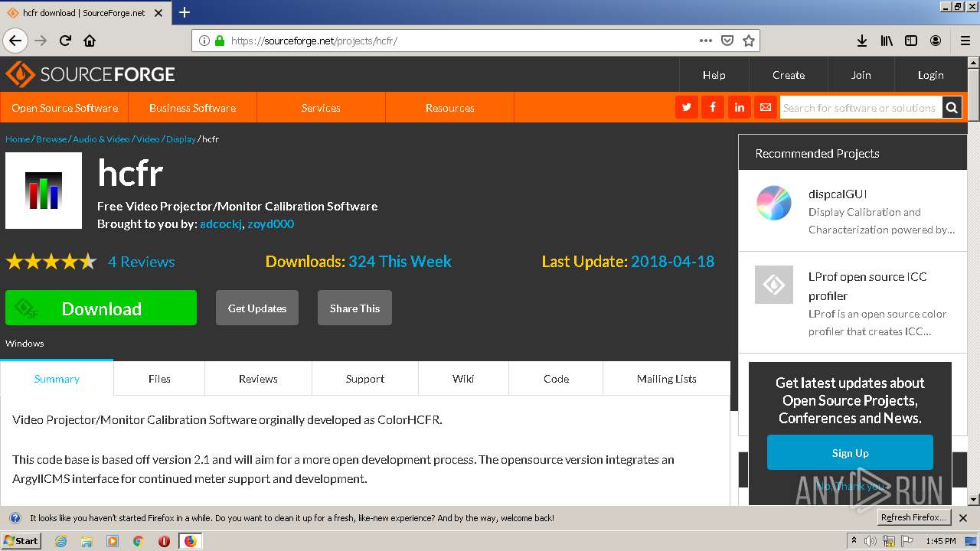This screenshot has height=551, width=980.
Task: Open the new tab plus button
Action: click(185, 12)
